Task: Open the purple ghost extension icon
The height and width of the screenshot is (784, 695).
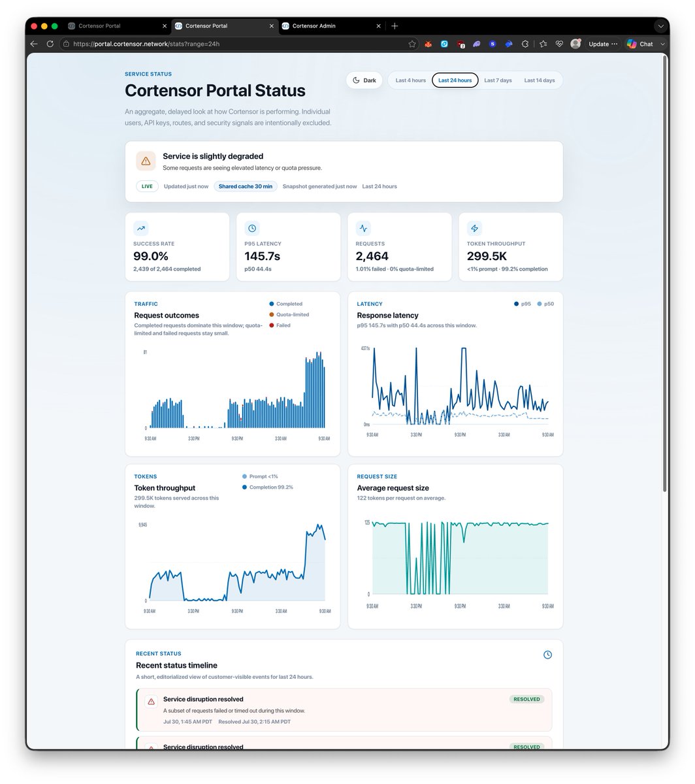Action: coord(477,44)
